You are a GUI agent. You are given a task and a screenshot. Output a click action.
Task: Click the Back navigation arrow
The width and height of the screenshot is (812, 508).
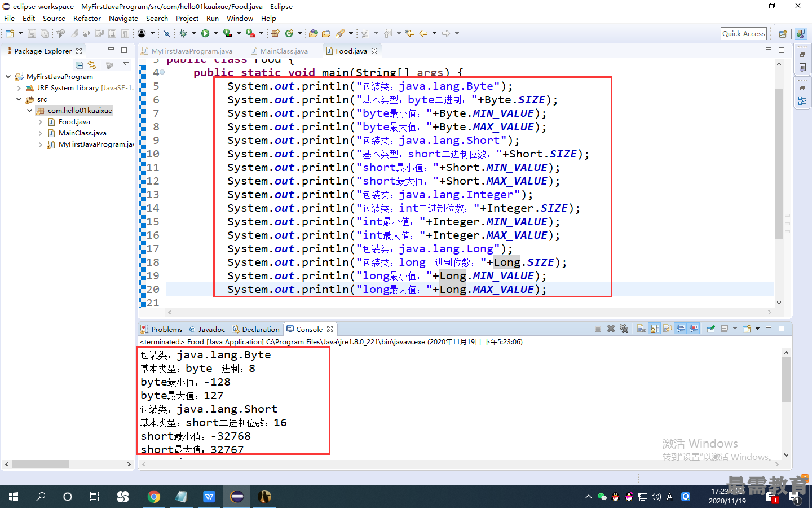click(x=423, y=33)
